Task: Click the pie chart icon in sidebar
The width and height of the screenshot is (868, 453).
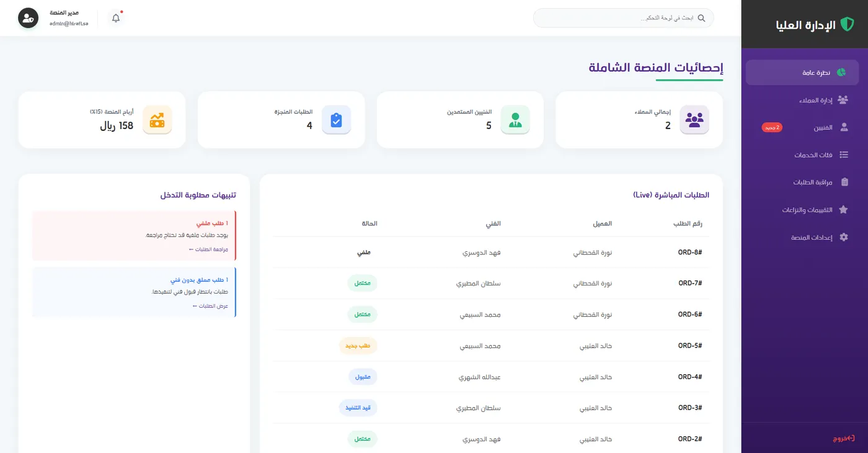Action: pyautogui.click(x=841, y=73)
